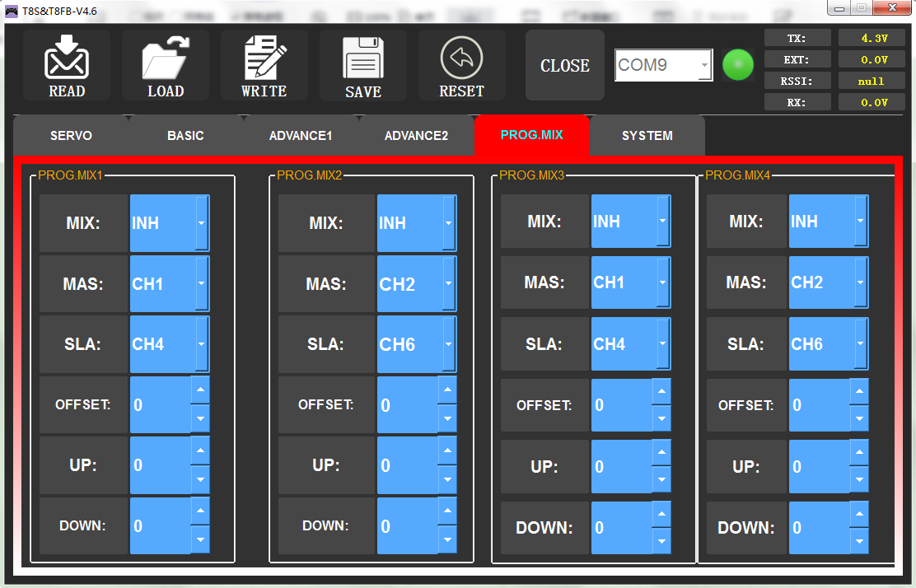
Task: Open the ADVANCE1 tab
Action: (x=301, y=136)
